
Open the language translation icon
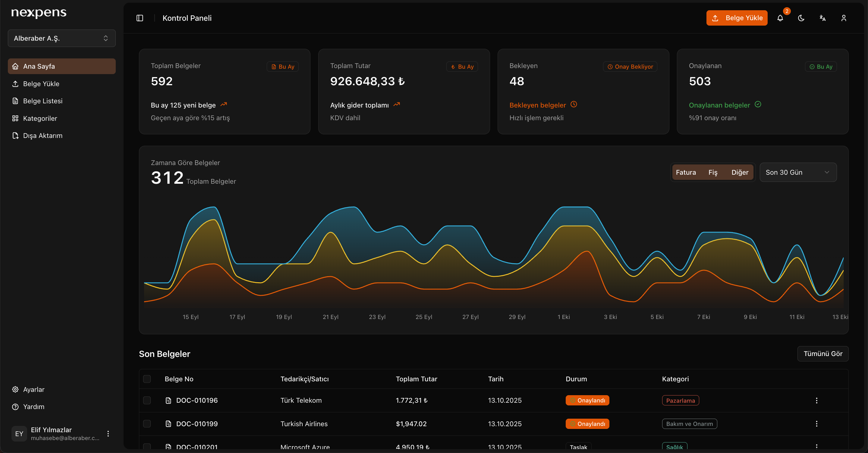[822, 18]
